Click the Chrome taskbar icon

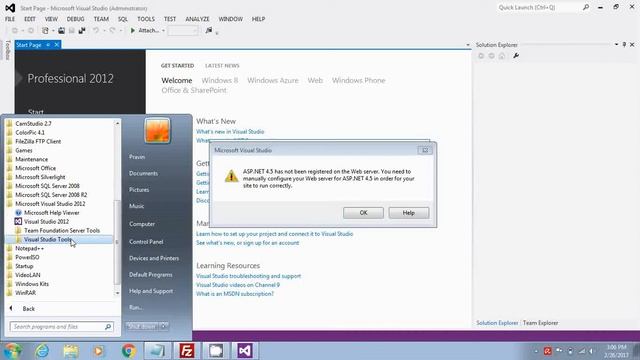[129, 351]
